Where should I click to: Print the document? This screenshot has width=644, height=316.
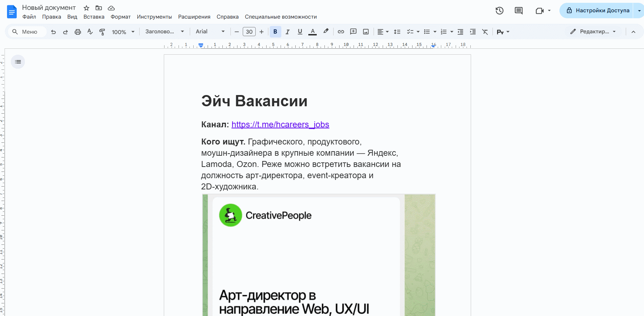[78, 32]
